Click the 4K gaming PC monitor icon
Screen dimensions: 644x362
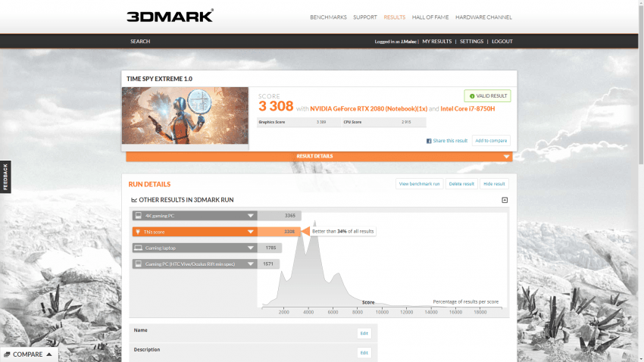click(139, 216)
